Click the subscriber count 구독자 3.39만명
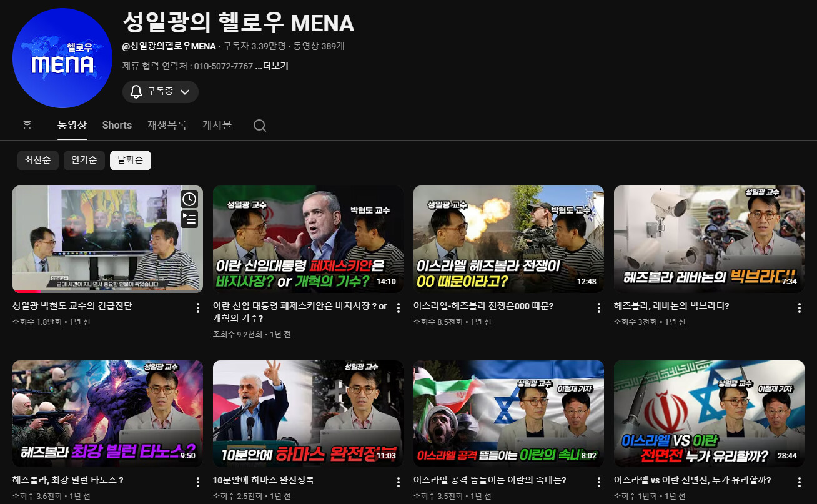The width and height of the screenshot is (817, 504). coord(254,46)
